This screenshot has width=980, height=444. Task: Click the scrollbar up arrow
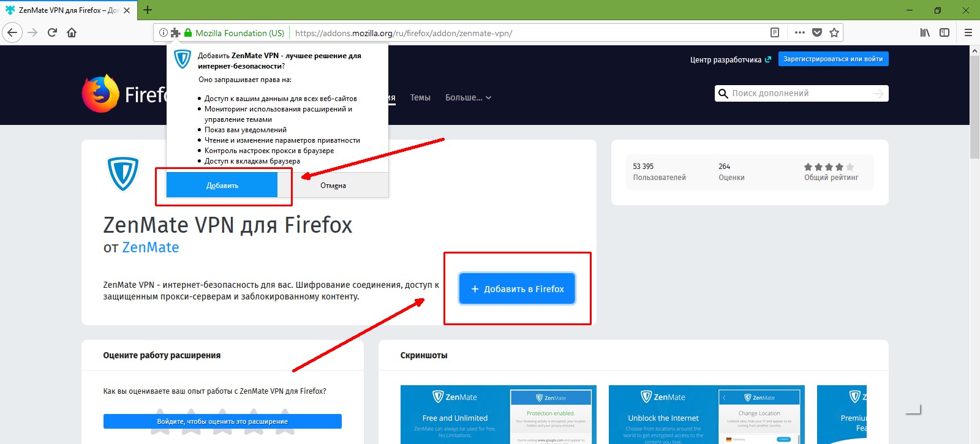[x=974, y=51]
